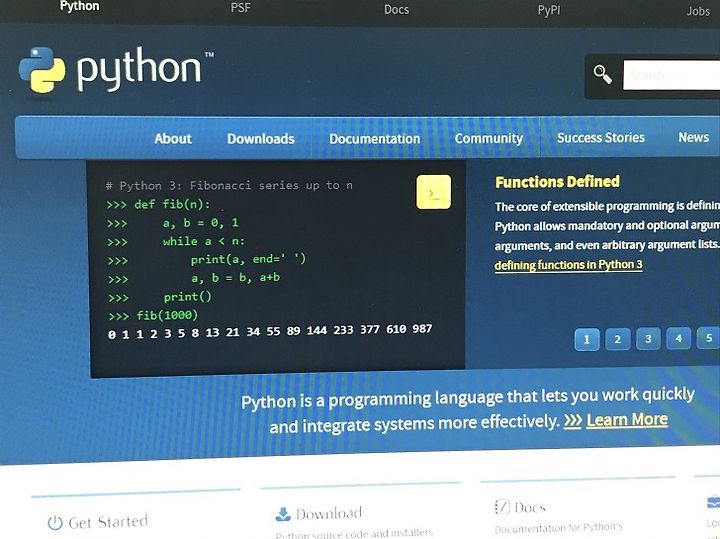This screenshot has height=539, width=720.
Task: Focus the Search input field
Action: [x=671, y=75]
